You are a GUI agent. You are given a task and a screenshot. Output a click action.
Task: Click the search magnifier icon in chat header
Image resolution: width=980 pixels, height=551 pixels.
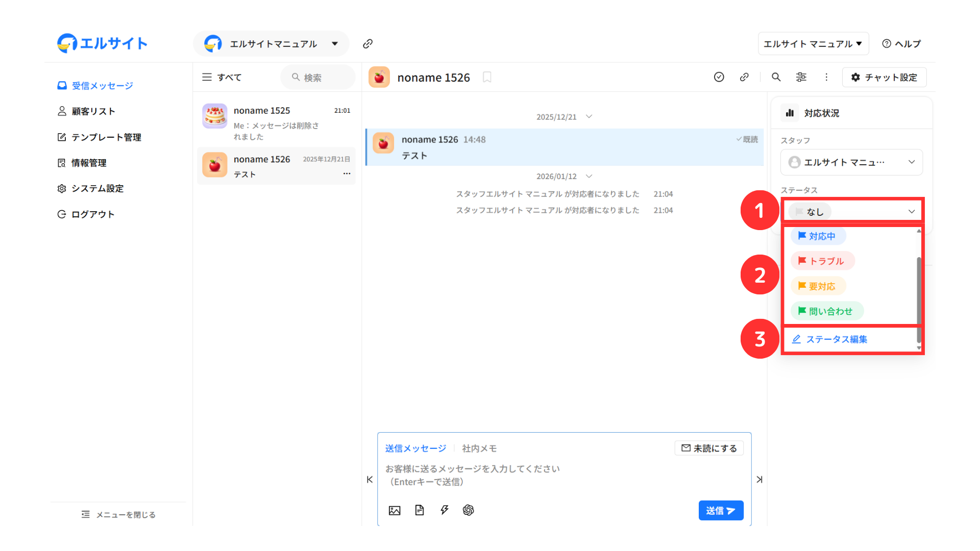coord(776,77)
